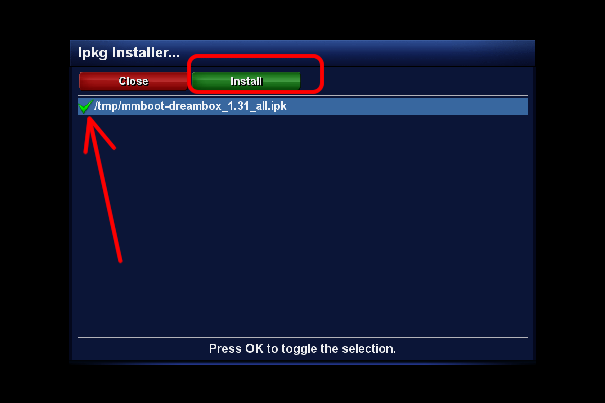Click the blank end of the highlighted package row
605x403 pixels.
pos(407,106)
